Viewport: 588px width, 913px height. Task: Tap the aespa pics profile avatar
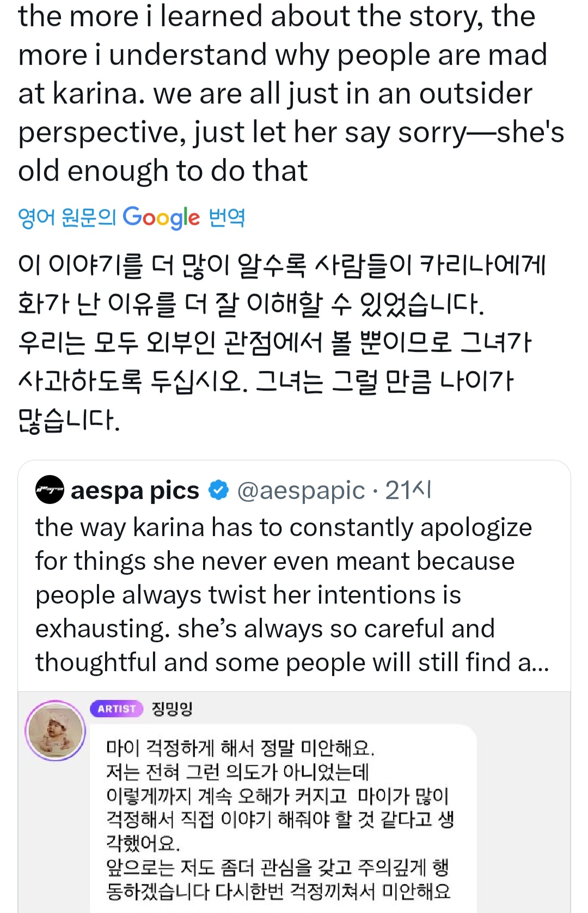50,490
